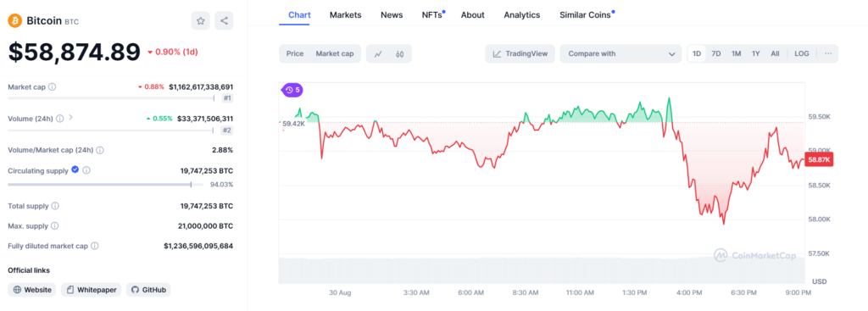Click info icon next to Market cap
This screenshot has height=311, width=868.
click(52, 87)
